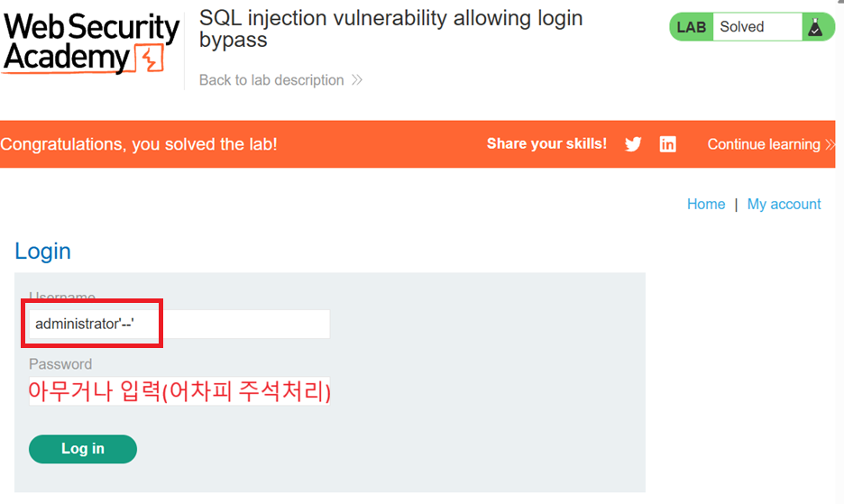Screen dimensions: 844x504
Task: Click the lab flask icon
Action: click(x=815, y=27)
